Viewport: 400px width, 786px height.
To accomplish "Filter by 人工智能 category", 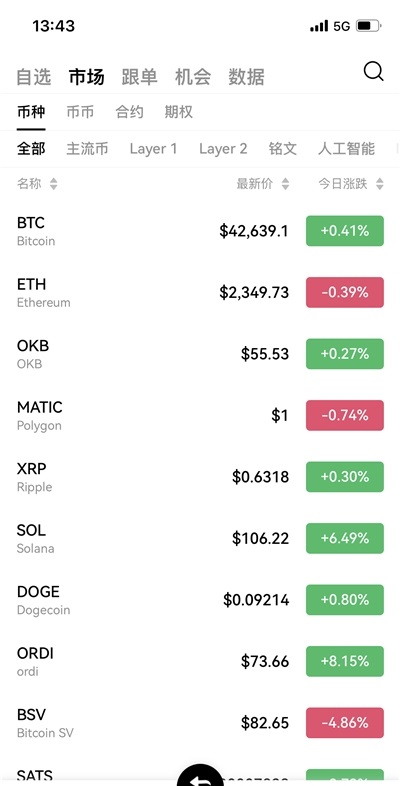I will click(x=346, y=149).
